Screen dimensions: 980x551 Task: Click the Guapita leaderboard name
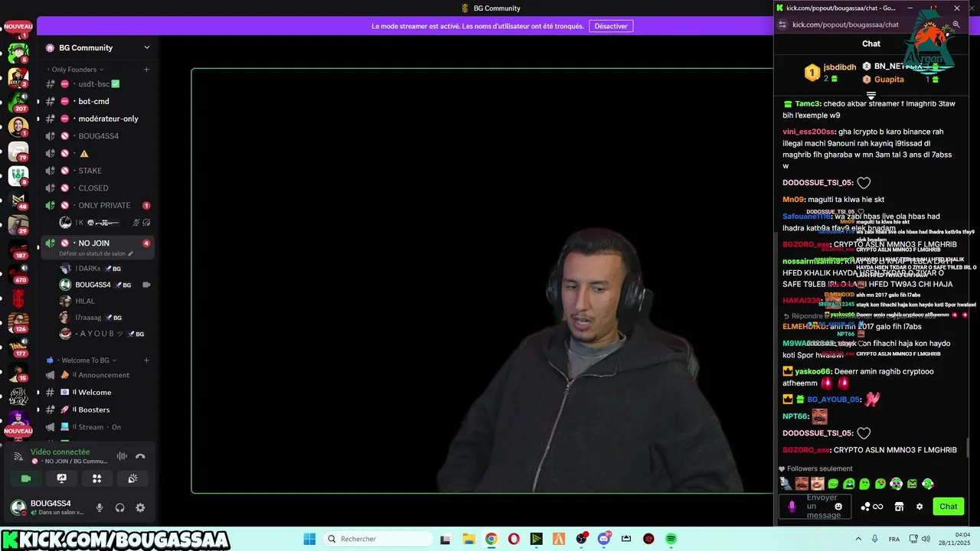889,80
